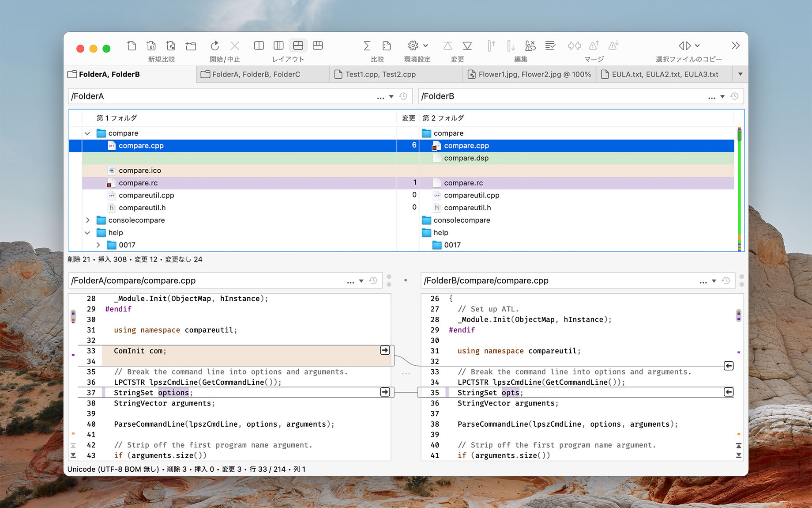This screenshot has height=508, width=812.
Task: Expand the consolecompare folder
Action: [87, 220]
